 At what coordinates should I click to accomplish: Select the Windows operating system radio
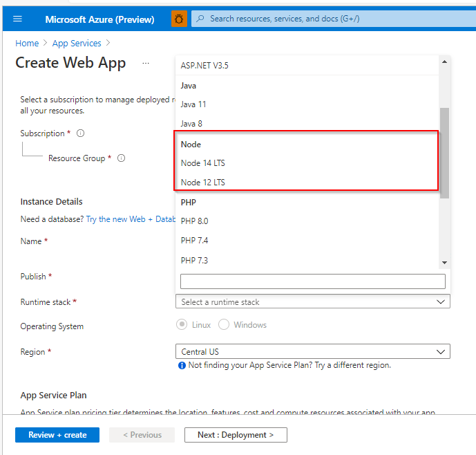[224, 324]
